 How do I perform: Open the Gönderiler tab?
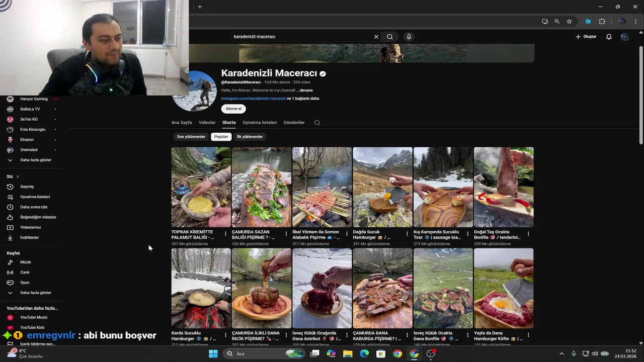click(x=294, y=123)
